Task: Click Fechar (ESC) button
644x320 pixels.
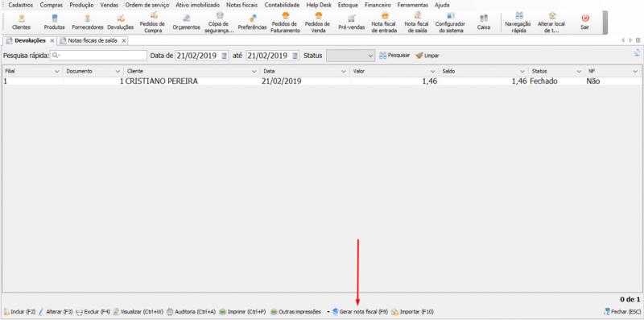Action: pos(622,312)
